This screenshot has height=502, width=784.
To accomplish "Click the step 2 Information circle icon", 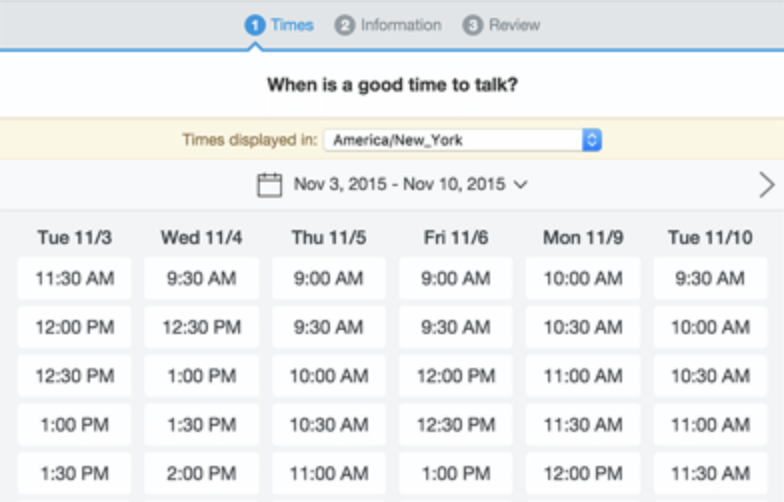I will pyautogui.click(x=344, y=25).
